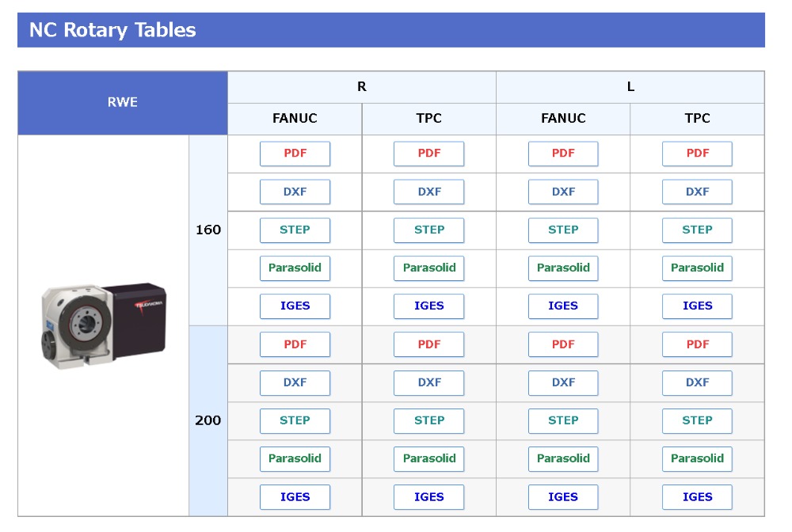
Task: Download DXF for RWE 160 R TPC
Action: [x=428, y=192]
